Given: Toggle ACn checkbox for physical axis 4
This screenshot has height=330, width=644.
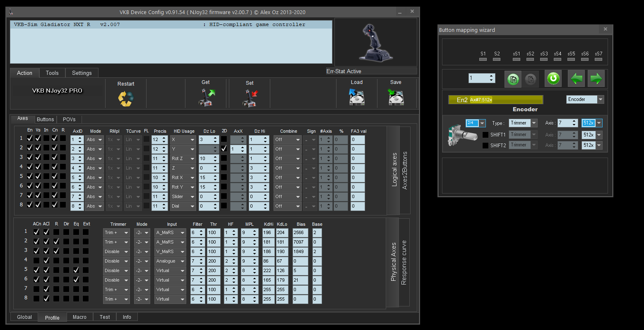Looking at the screenshot, I should pos(36,261).
